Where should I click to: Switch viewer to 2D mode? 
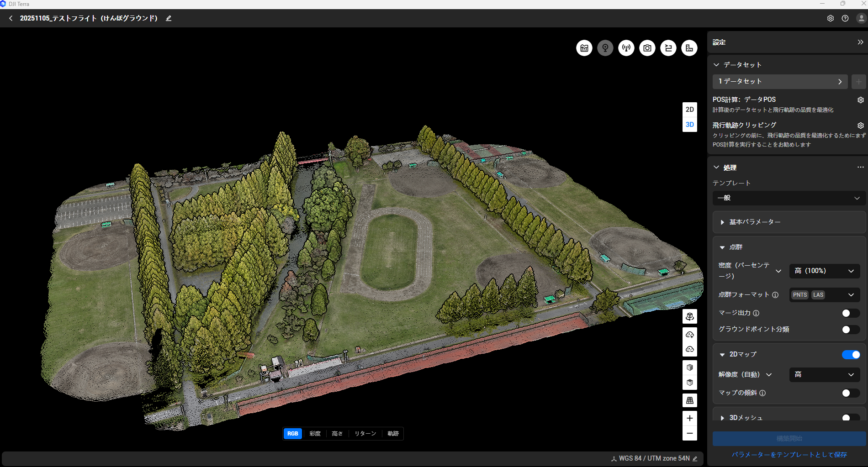coord(689,110)
